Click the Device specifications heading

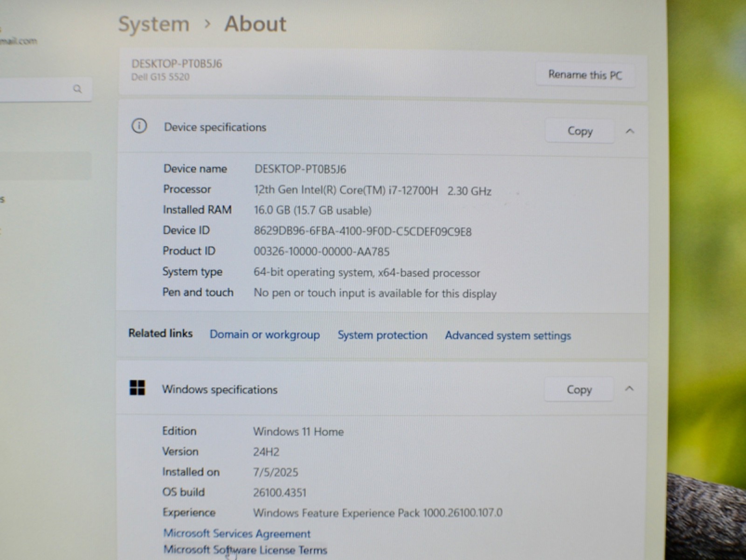pos(215,127)
